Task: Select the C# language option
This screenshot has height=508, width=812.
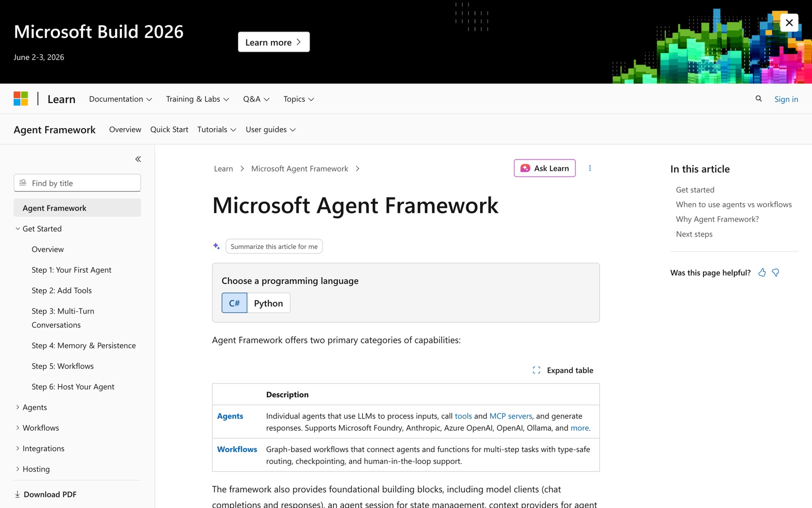Action: pyautogui.click(x=234, y=303)
